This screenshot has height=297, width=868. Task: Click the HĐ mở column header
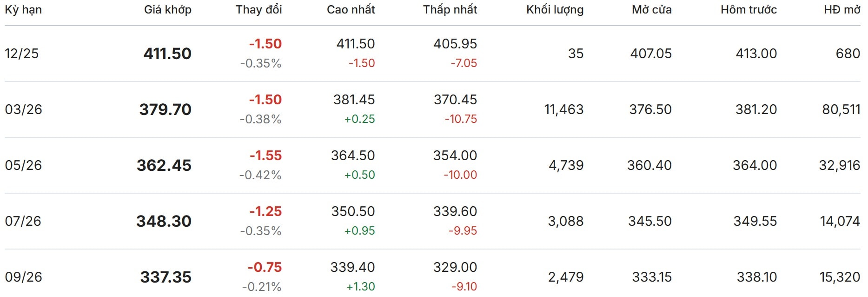(x=841, y=10)
